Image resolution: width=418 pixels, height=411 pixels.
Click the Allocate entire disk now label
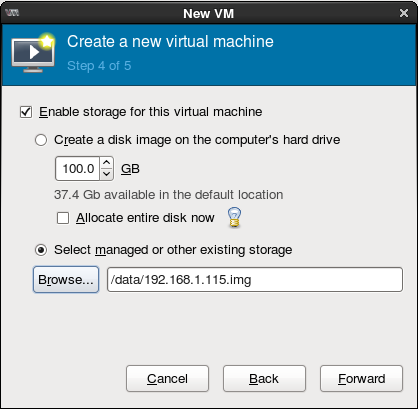[x=145, y=218]
